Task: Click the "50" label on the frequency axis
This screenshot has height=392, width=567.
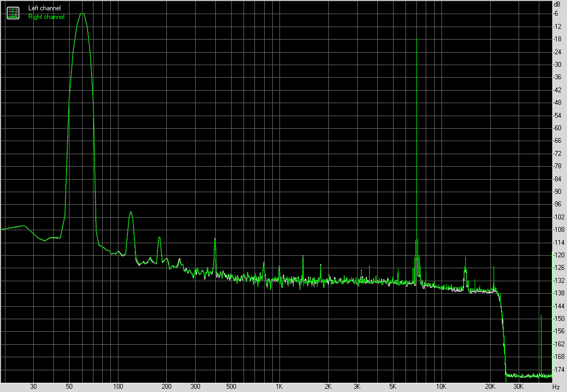Action: [x=69, y=387]
